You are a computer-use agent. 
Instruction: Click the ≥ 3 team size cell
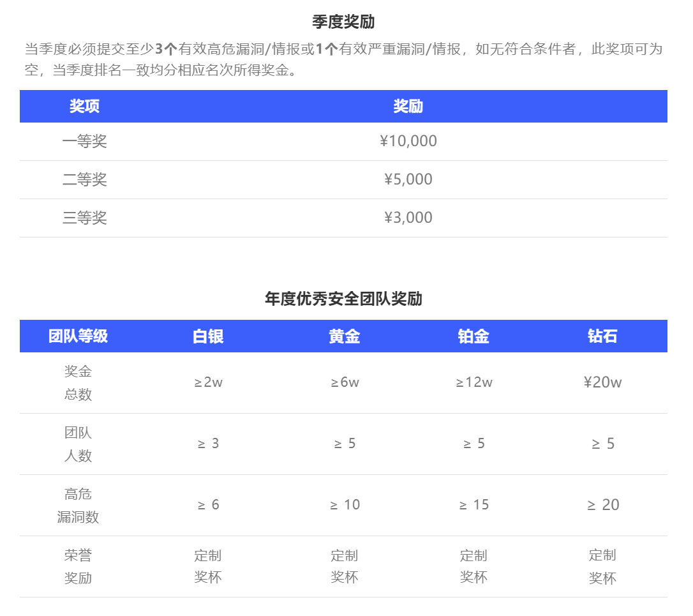point(208,444)
